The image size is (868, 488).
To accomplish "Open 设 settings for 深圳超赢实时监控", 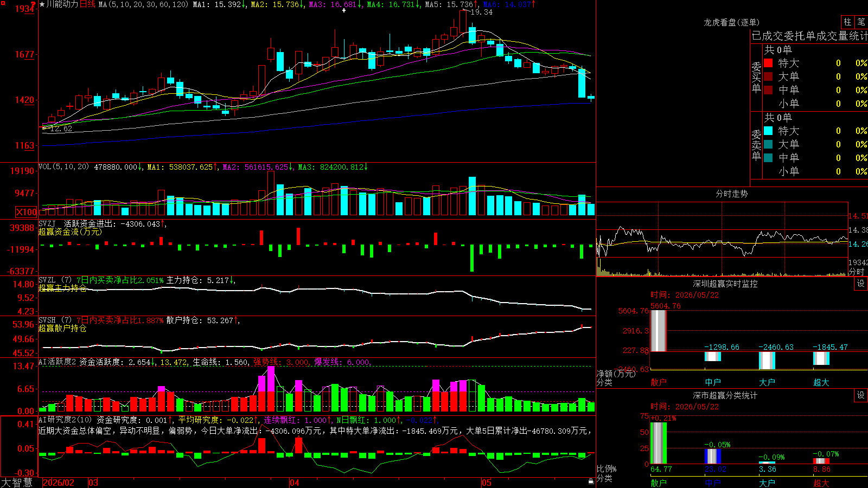I will pos(861,284).
